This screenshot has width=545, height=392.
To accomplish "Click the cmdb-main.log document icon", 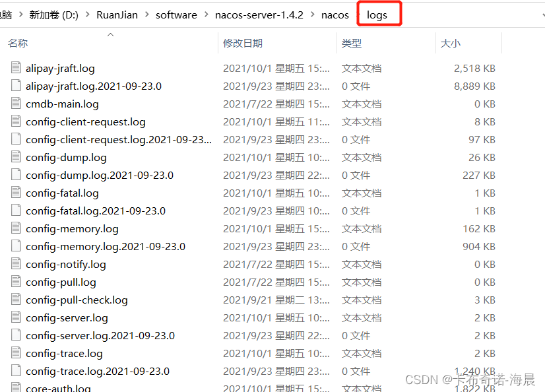I will (x=15, y=104).
